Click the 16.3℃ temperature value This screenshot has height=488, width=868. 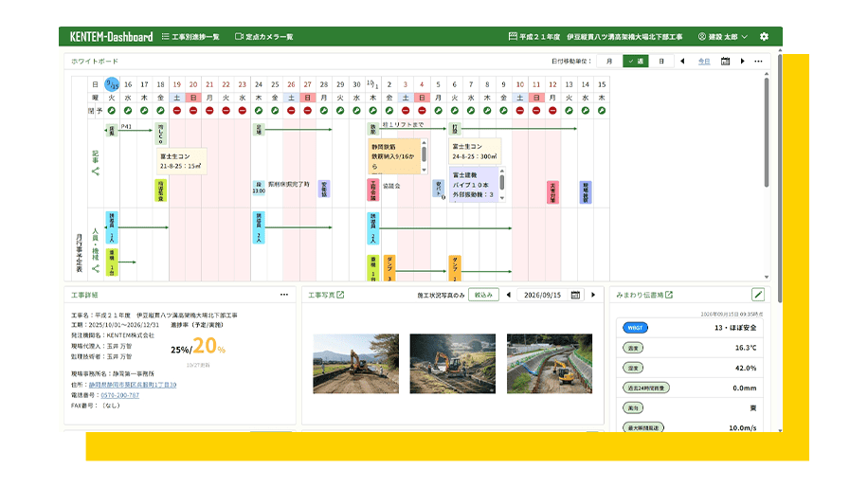745,348
